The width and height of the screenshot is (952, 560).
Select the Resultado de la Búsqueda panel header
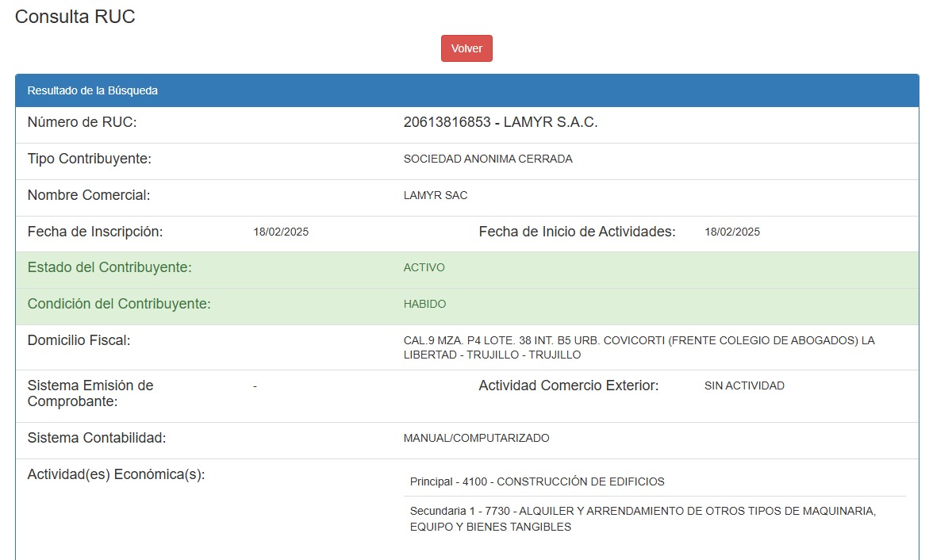(93, 90)
